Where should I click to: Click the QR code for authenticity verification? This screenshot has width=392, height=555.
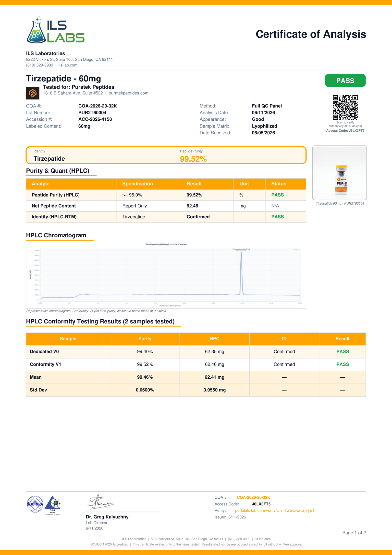click(x=345, y=107)
